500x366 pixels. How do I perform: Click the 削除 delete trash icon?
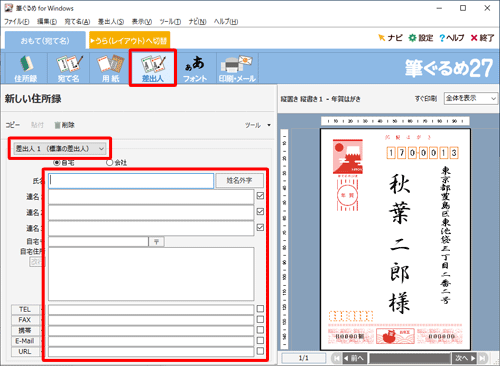pyautogui.click(x=64, y=125)
